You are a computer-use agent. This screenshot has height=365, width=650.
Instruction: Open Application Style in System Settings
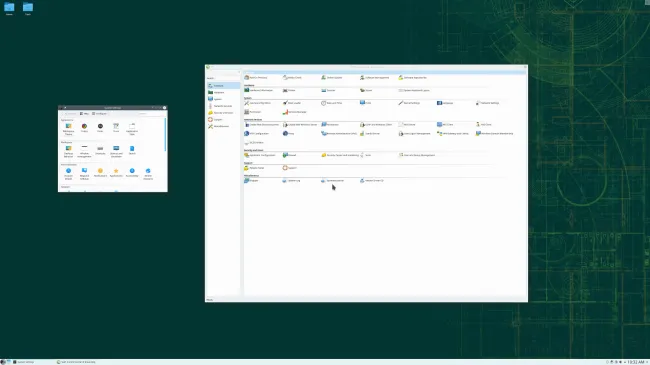click(132, 129)
